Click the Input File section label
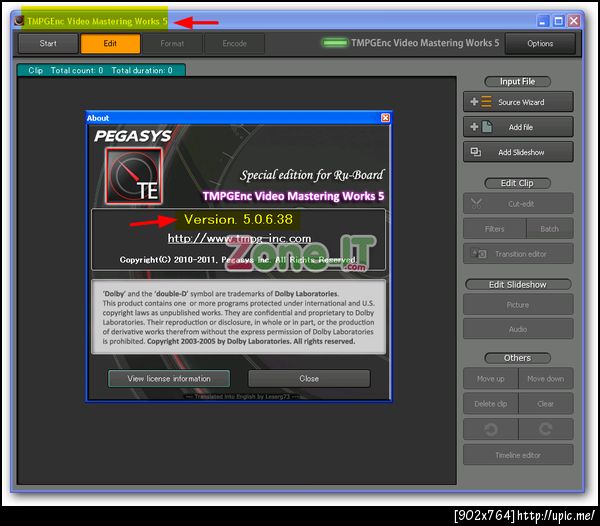Screen dimensions: 600x526 point(517,81)
